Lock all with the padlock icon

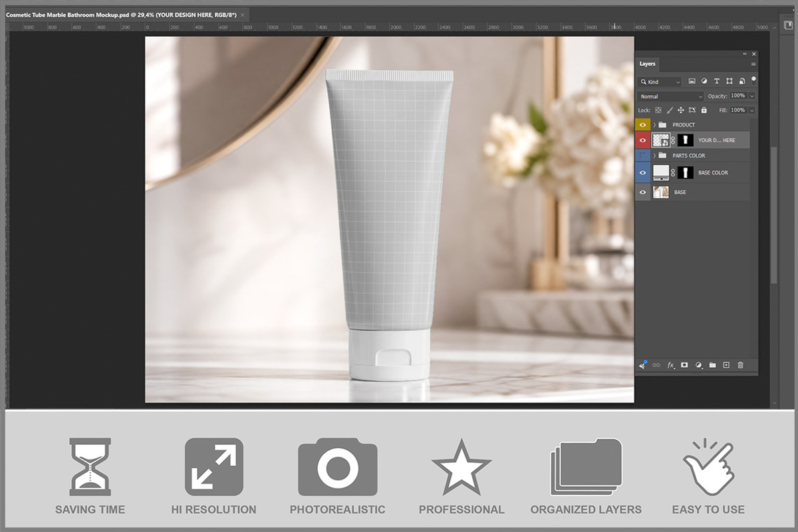(703, 110)
